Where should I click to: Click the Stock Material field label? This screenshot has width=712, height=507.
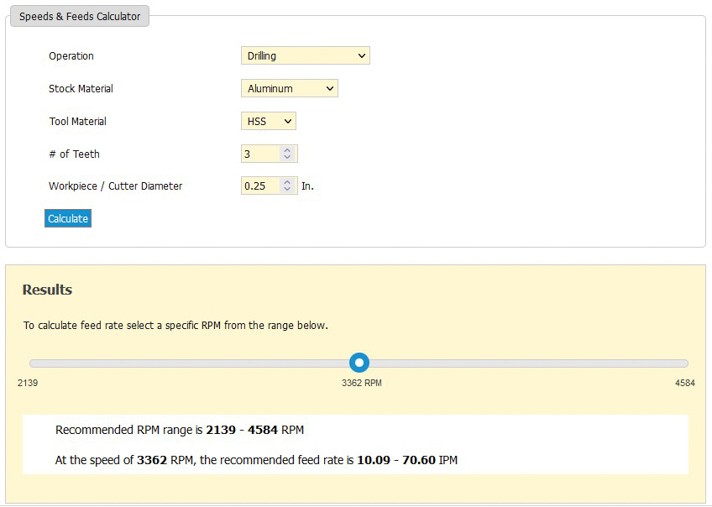point(81,89)
